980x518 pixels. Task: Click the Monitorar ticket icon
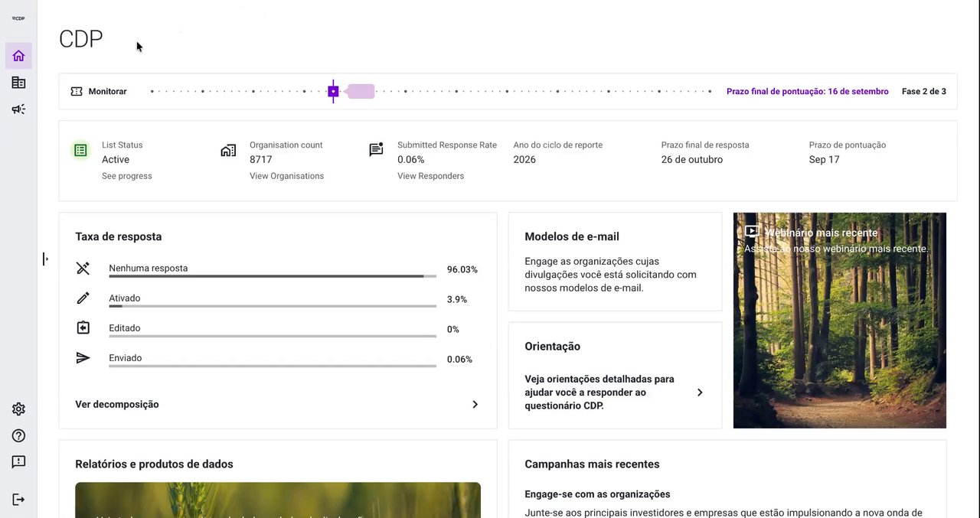tap(77, 91)
